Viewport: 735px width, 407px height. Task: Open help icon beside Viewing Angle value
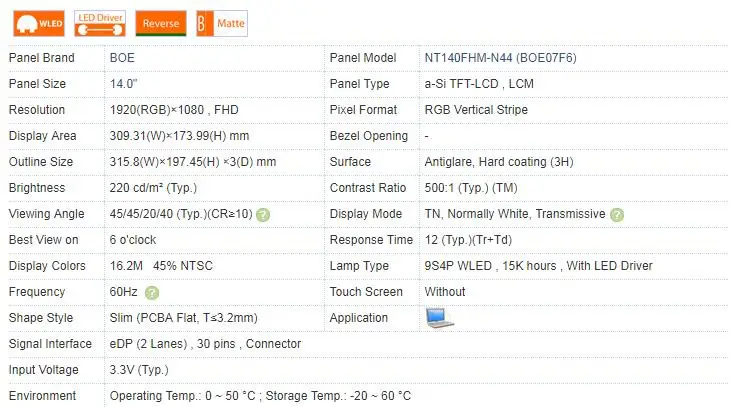click(x=263, y=215)
